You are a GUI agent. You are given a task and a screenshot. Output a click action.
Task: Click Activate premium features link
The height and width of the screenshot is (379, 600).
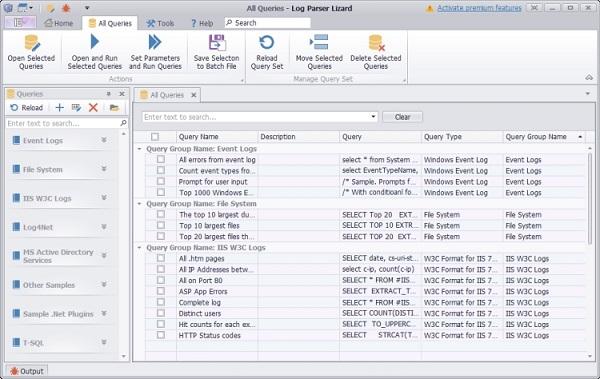pos(479,8)
